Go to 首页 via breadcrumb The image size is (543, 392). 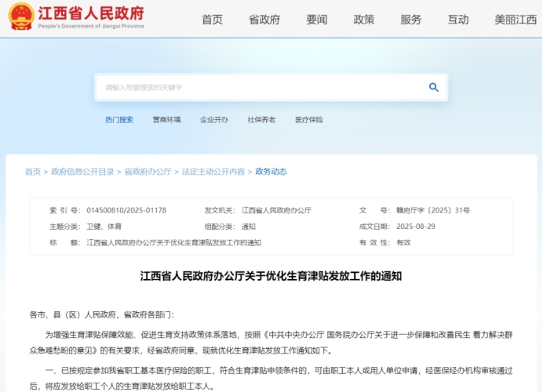pyautogui.click(x=32, y=172)
